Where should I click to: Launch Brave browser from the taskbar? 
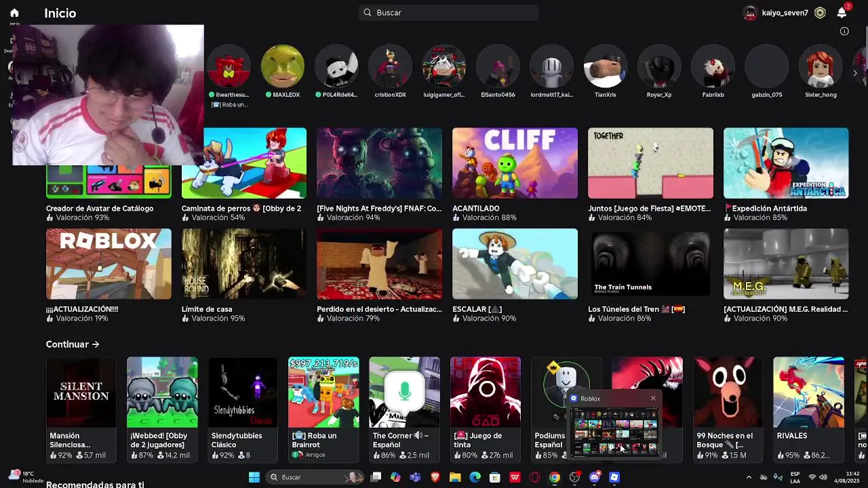[435, 477]
